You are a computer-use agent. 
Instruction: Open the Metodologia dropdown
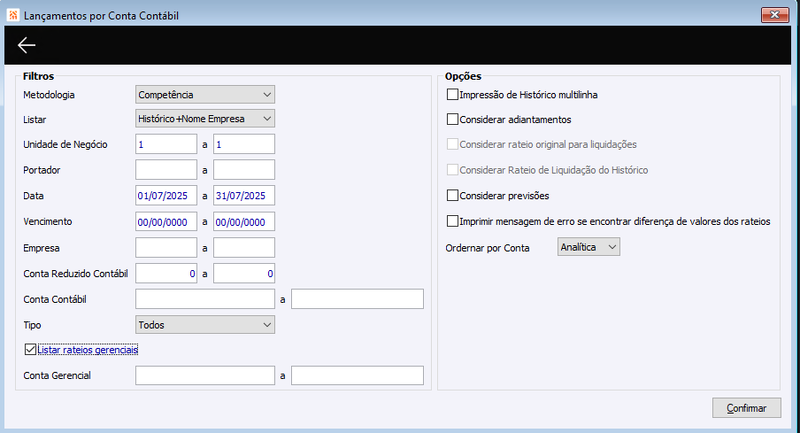pos(205,94)
